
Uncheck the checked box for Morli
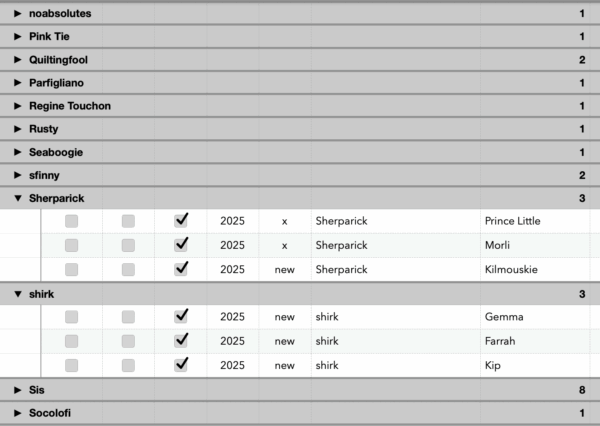click(181, 245)
